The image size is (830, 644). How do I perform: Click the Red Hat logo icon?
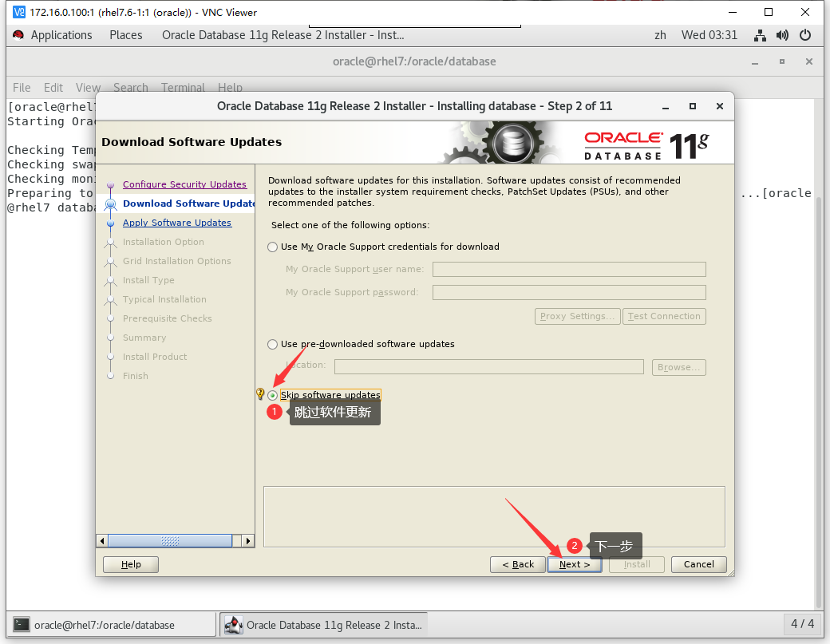tap(18, 35)
